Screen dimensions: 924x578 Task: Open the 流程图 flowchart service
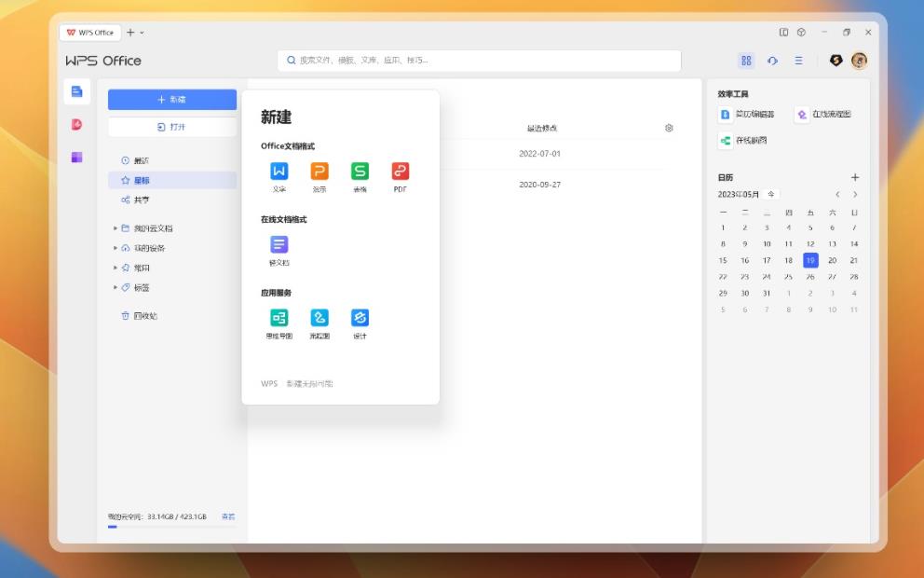point(319,323)
